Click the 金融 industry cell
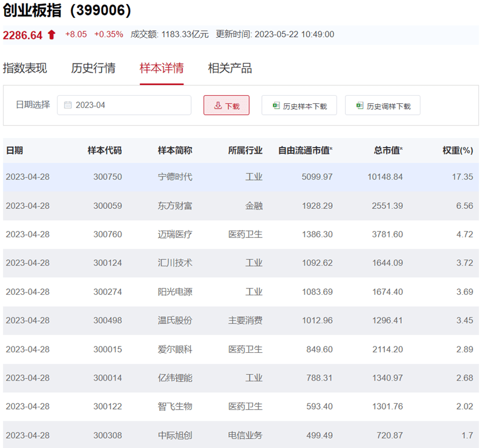The width and height of the screenshot is (482, 448). [254, 205]
